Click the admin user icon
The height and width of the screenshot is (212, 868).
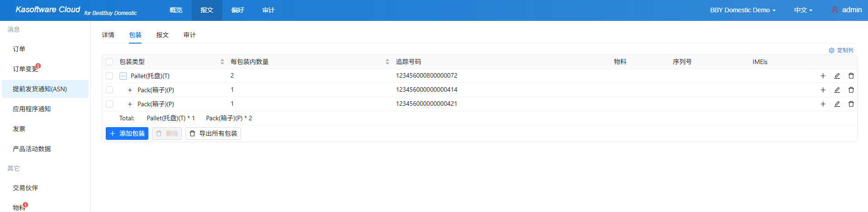[834, 10]
